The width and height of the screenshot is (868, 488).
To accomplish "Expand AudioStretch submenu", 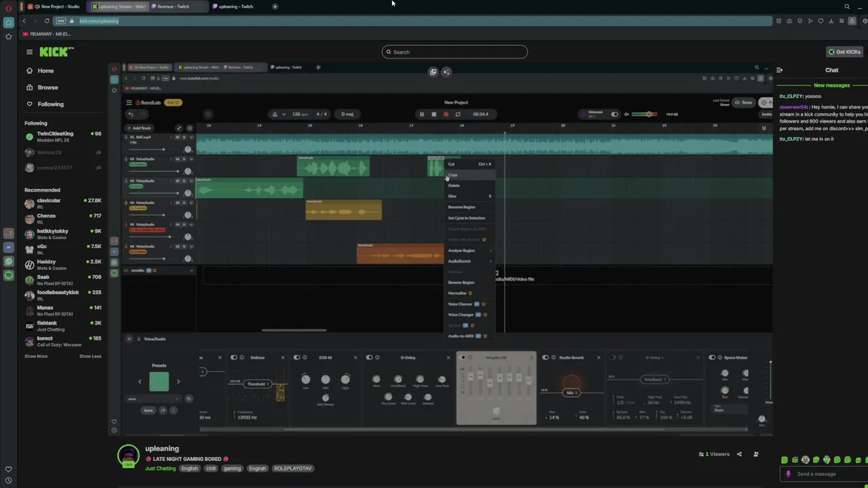I will coord(470,261).
